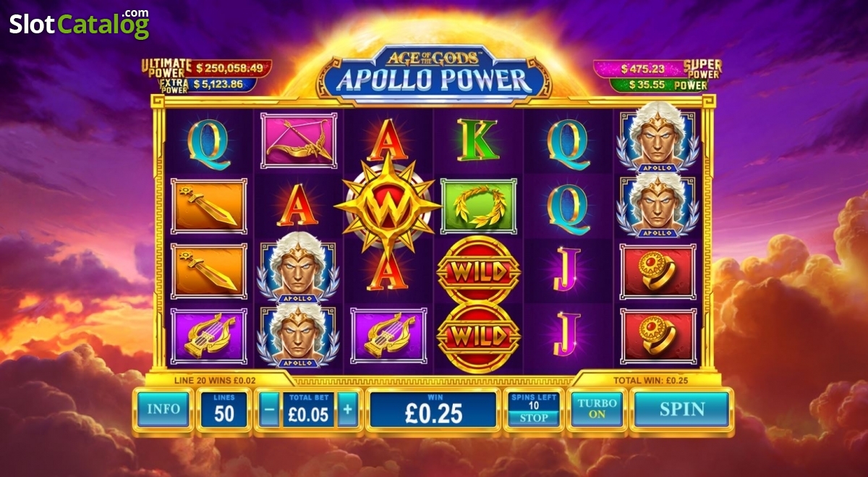Click the Total Bet amount field
This screenshot has width=868, height=477.
pyautogui.click(x=308, y=409)
